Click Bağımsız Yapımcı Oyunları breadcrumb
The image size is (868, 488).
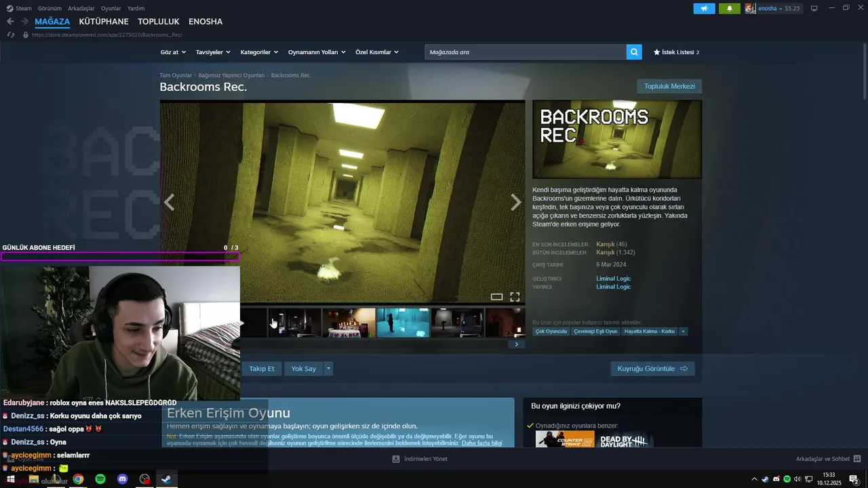click(231, 75)
